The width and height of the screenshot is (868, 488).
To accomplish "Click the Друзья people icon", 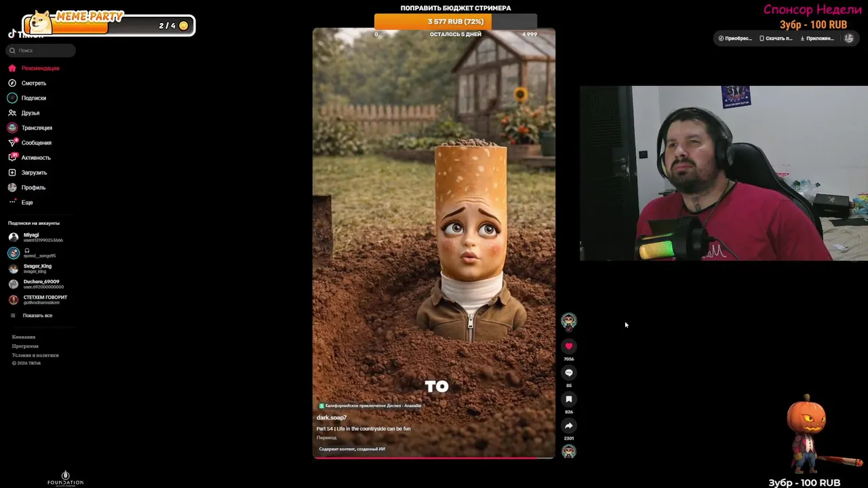I will 12,113.
